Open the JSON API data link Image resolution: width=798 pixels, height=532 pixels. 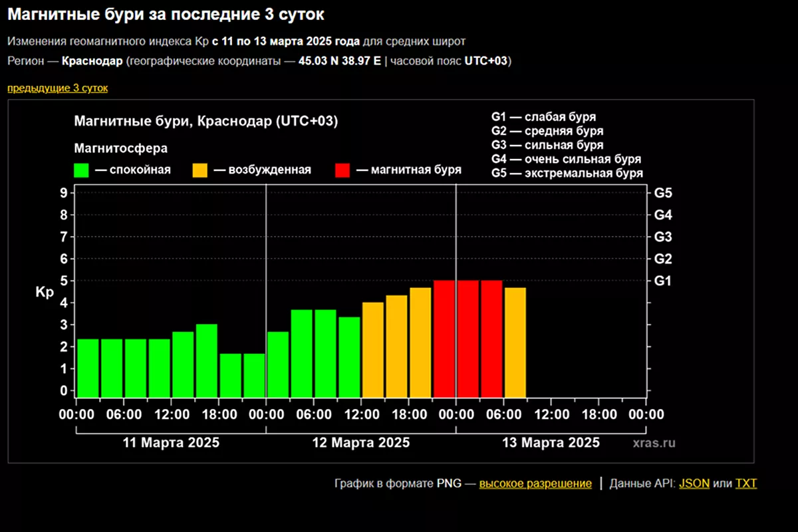(694, 483)
